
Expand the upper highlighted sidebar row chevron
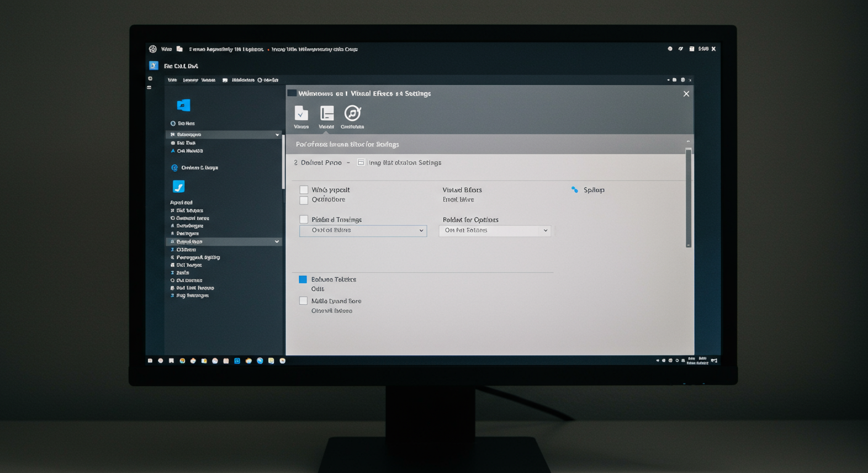point(277,134)
